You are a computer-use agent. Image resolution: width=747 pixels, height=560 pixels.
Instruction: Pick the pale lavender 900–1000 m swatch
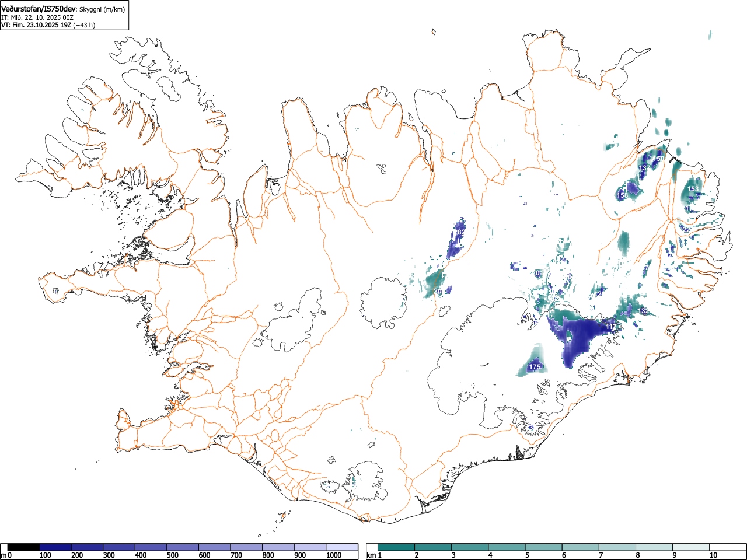[310, 547]
